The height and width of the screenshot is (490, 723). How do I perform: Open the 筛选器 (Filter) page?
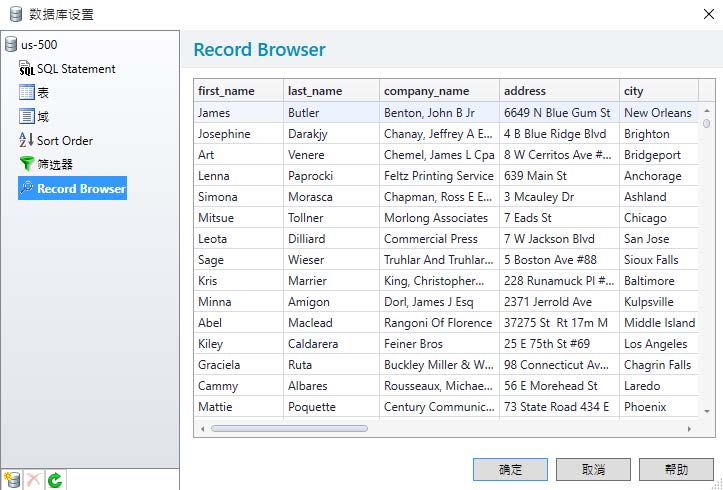click(x=54, y=165)
